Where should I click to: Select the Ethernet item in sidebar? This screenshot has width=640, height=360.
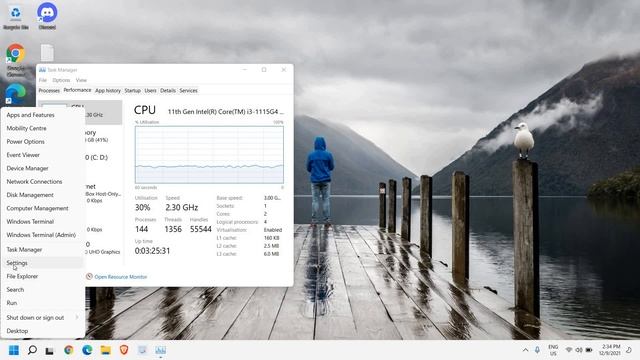[x=103, y=193]
